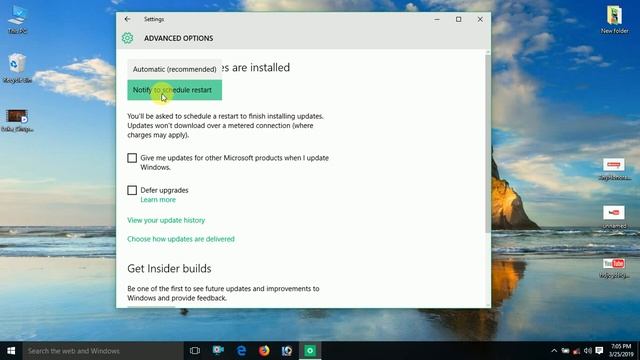
Task: Show hidden system tray icons
Action: [554, 351]
